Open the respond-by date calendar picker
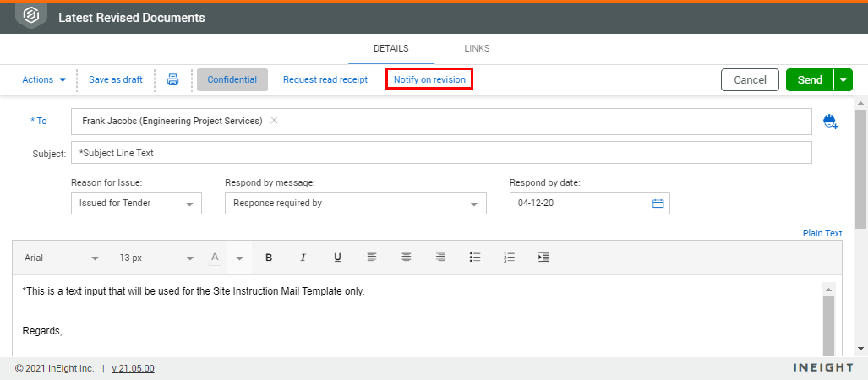The width and height of the screenshot is (868, 380). pyautogui.click(x=658, y=204)
